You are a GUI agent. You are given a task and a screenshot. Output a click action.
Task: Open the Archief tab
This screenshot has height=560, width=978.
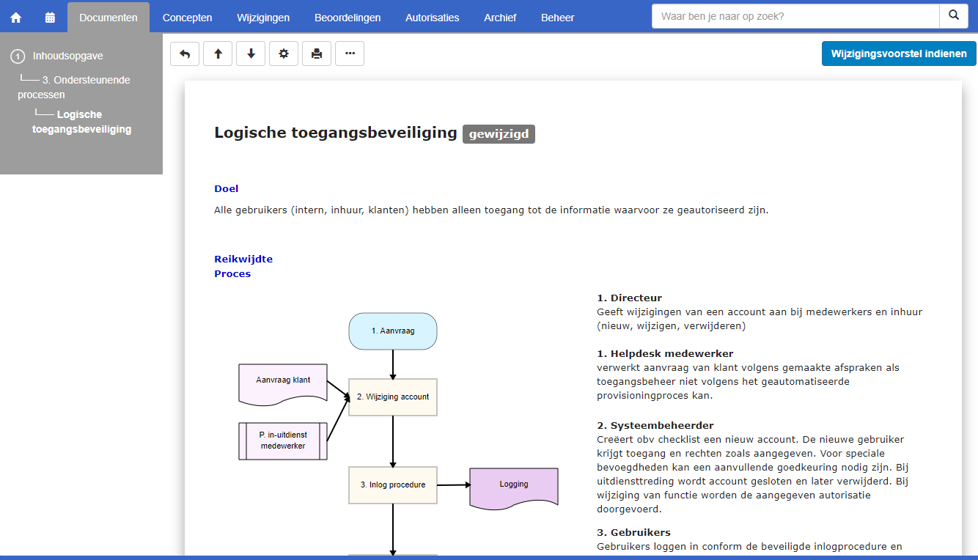(500, 18)
